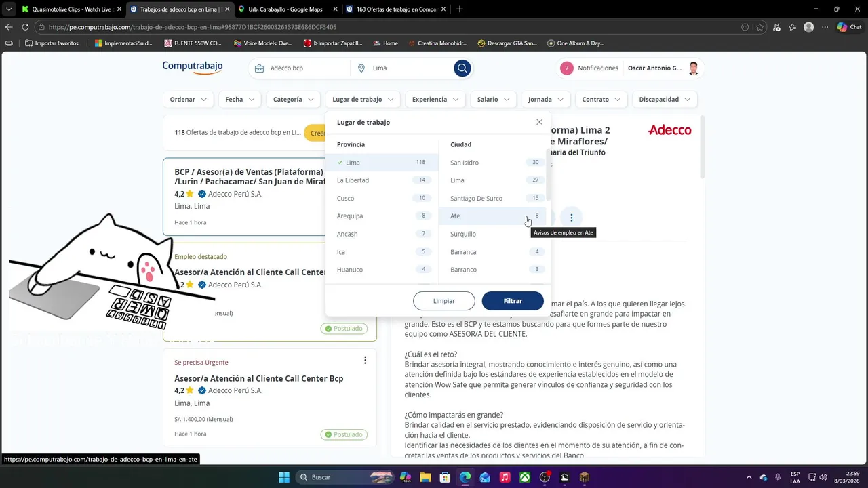Image resolution: width=868 pixels, height=488 pixels.
Task: Click verified badge on first Adecco Perú listing
Action: tap(202, 194)
